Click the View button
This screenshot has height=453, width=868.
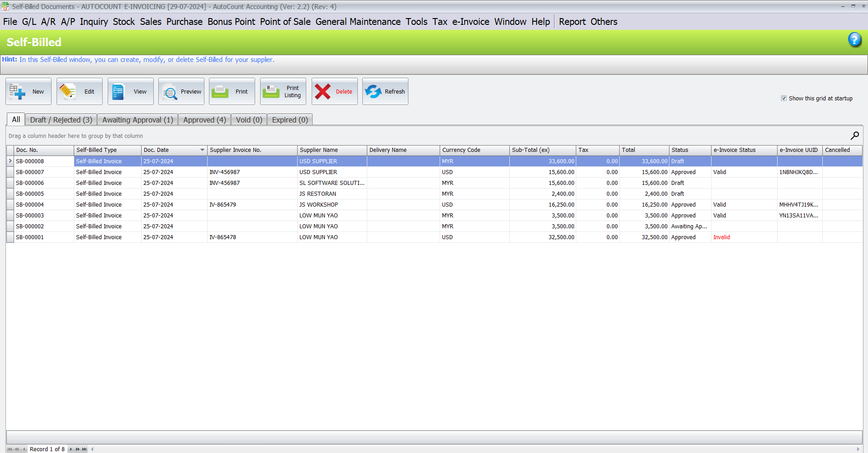(130, 91)
